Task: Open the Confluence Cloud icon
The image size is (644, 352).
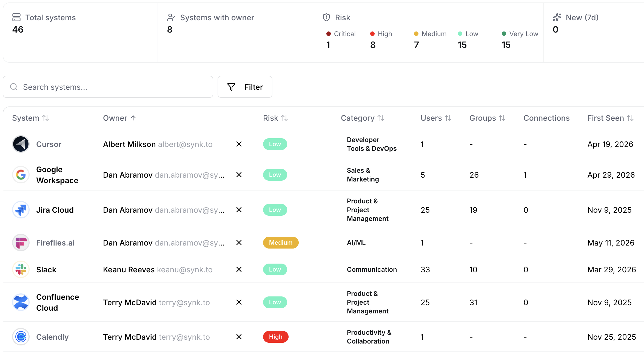Action: [21, 302]
